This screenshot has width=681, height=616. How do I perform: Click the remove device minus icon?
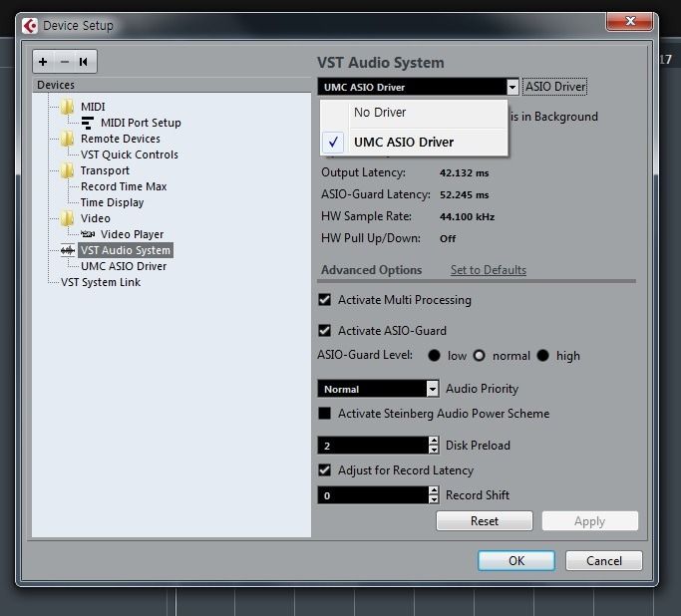[x=65, y=62]
